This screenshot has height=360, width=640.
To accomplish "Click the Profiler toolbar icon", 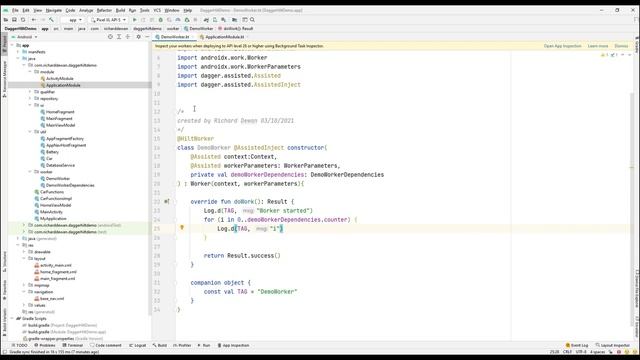I will coord(178,20).
